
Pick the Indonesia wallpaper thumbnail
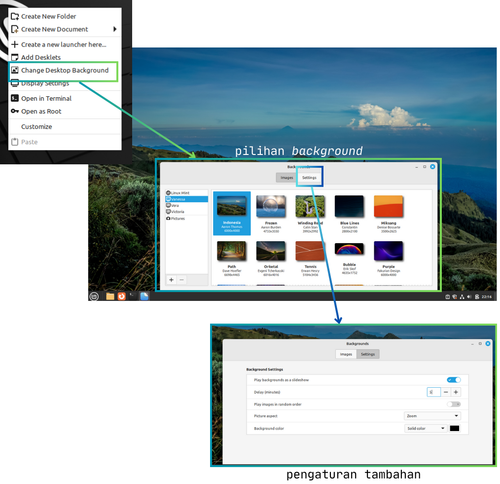click(232, 213)
